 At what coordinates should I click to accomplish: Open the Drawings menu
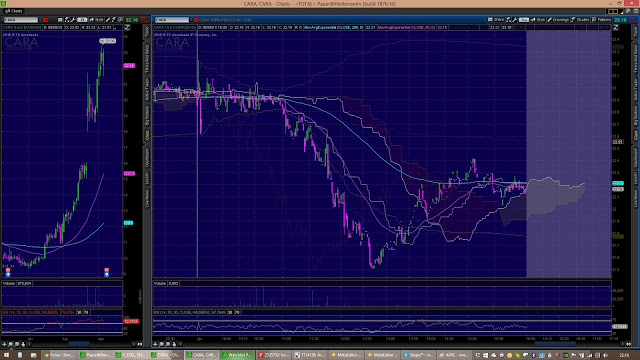558,20
